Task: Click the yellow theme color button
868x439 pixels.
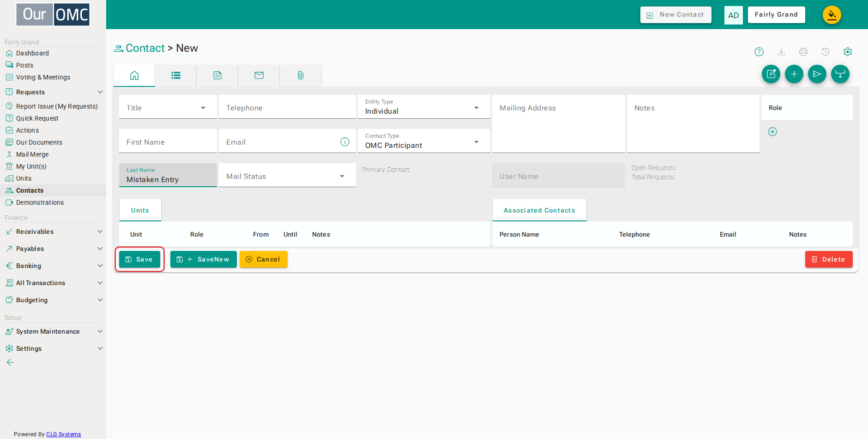Action: [x=832, y=15]
